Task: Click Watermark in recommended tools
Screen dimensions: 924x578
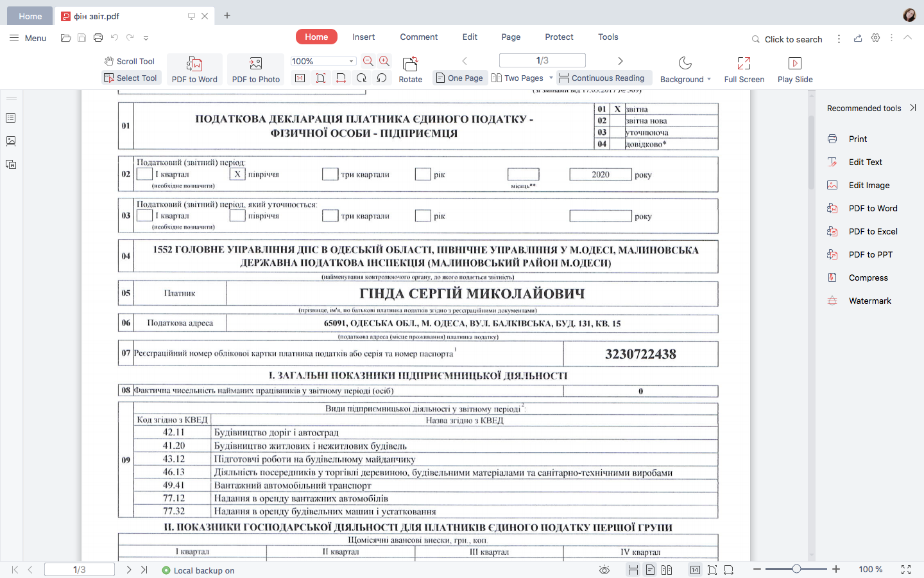Action: pos(869,301)
